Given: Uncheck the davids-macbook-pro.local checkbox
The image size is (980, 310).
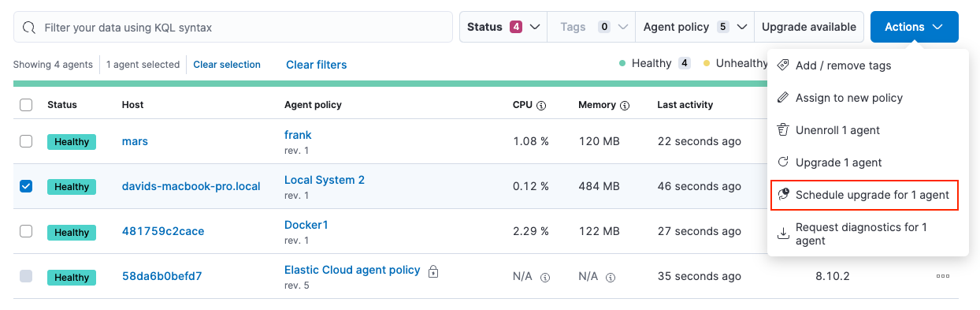Looking at the screenshot, I should tap(26, 186).
